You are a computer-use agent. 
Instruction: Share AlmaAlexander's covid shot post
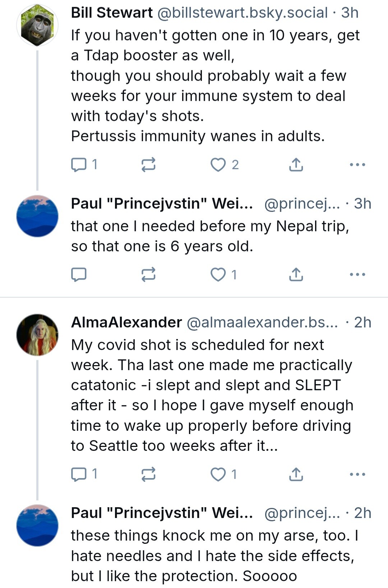(x=296, y=474)
